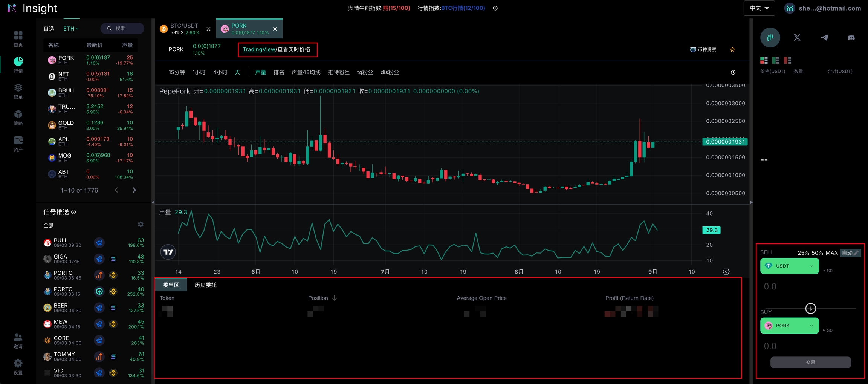Open signal push settings gear icon
The image size is (868, 384).
(x=141, y=225)
